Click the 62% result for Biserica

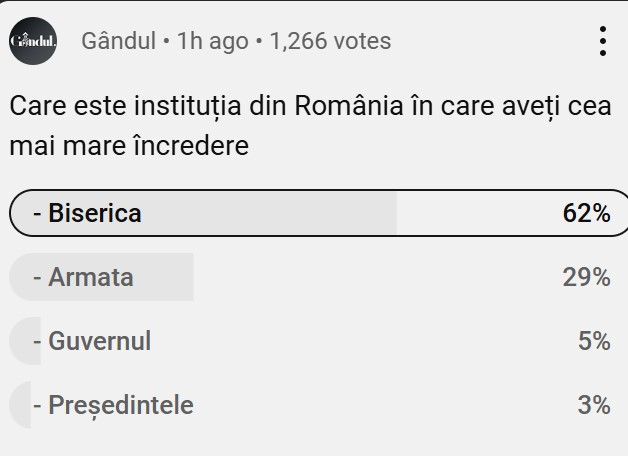point(586,213)
